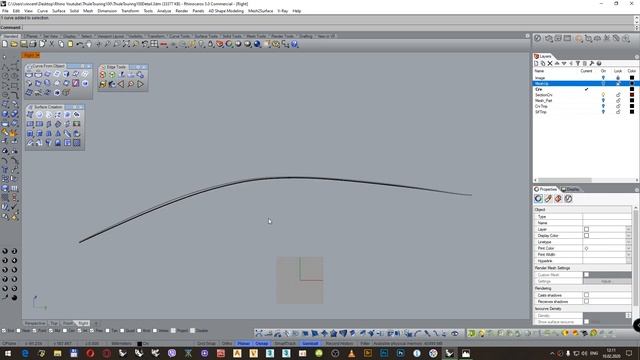Click the Layers panel horizontal scrollbar
Screen dimensions: 640x360
[565, 180]
